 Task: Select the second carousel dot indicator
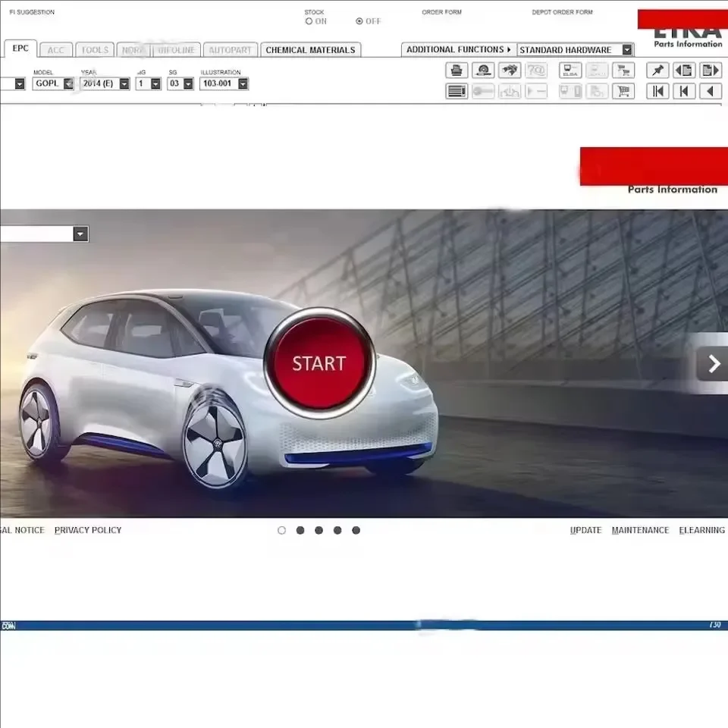300,530
